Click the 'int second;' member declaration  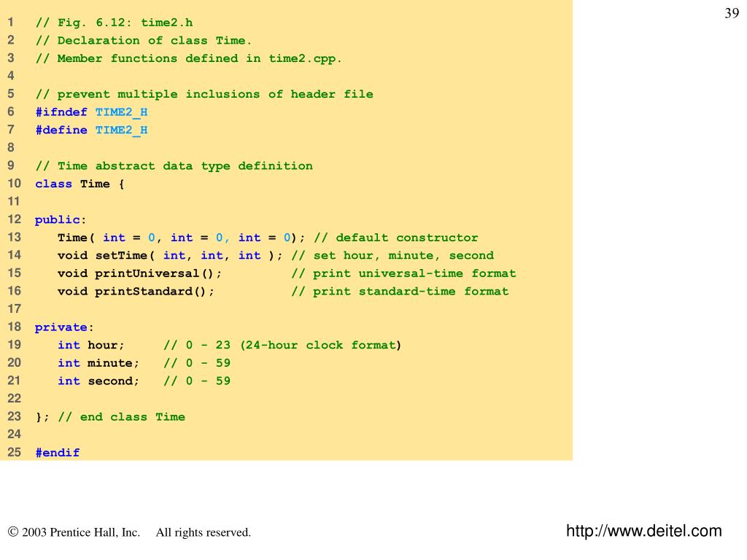(98, 381)
